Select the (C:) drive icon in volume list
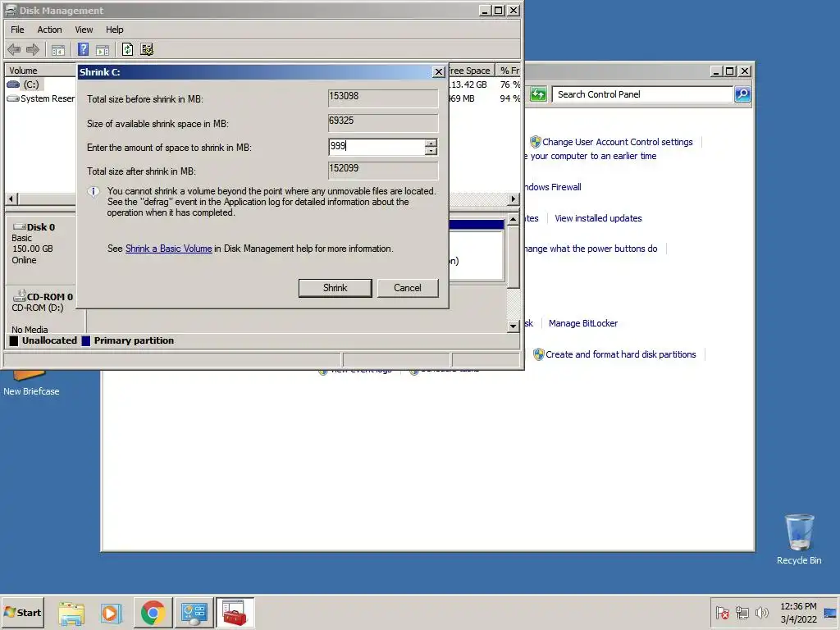 click(13, 84)
